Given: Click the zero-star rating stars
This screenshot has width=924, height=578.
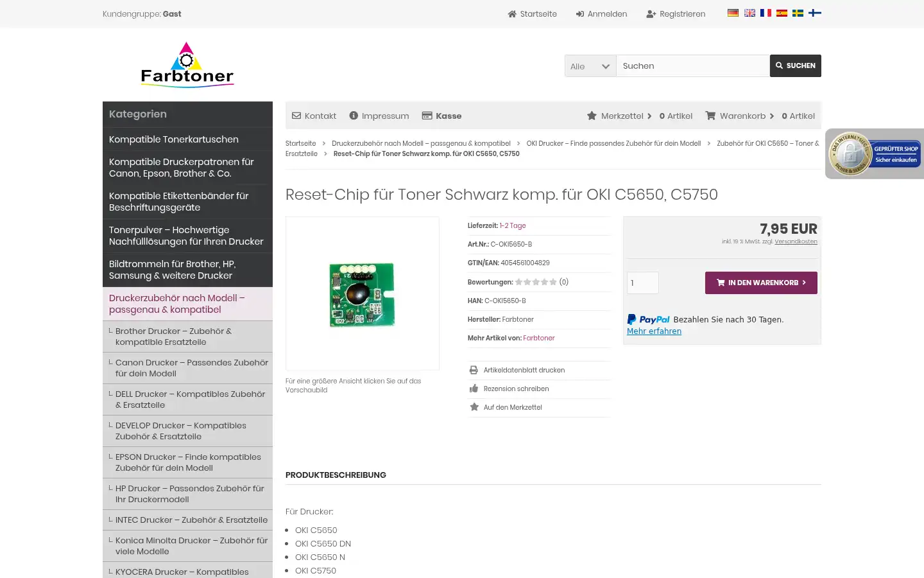Looking at the screenshot, I should (536, 282).
